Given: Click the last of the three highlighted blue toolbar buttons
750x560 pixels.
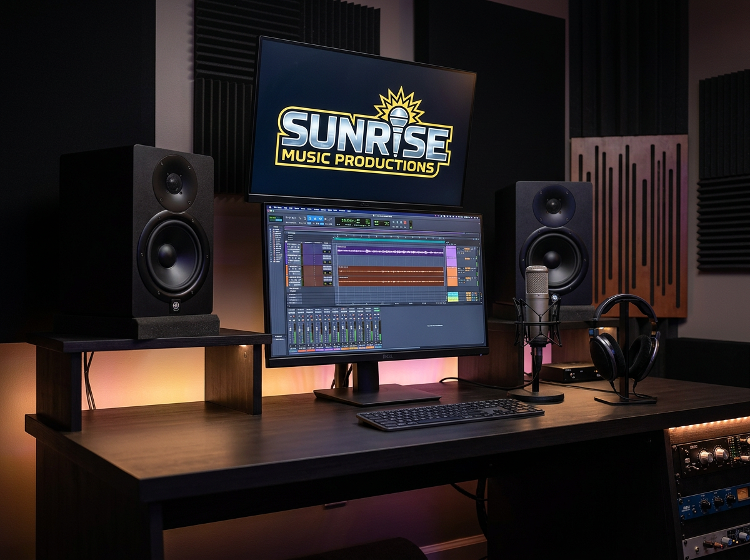Looking at the screenshot, I should [321, 218].
